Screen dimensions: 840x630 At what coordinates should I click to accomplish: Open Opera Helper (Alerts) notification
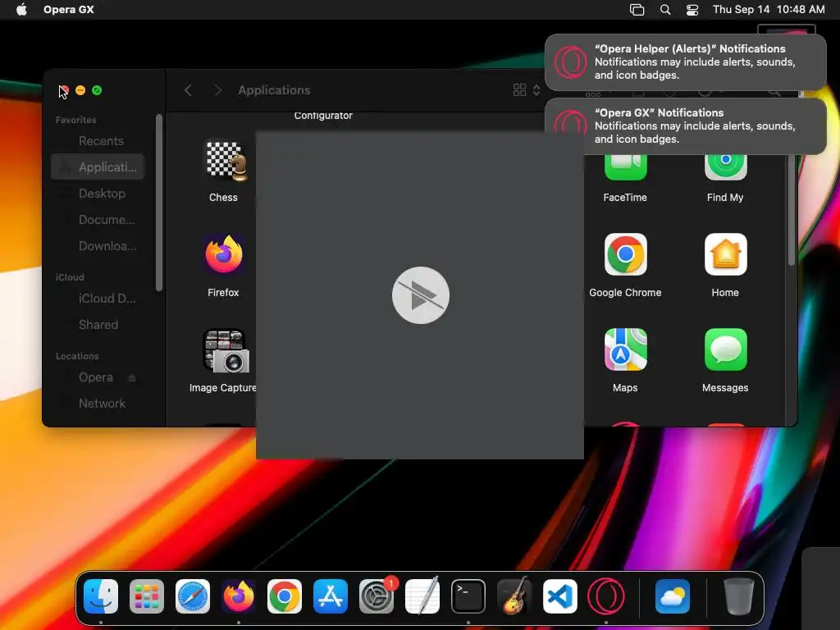point(685,62)
